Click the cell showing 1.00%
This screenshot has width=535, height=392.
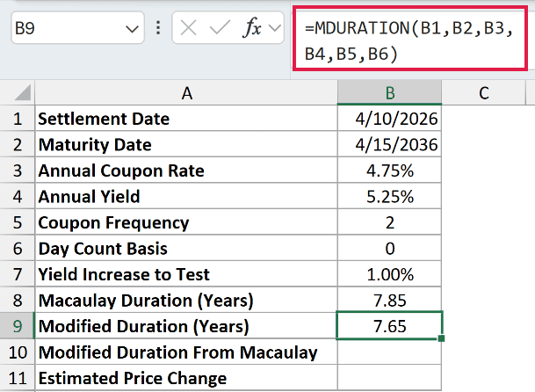390,274
